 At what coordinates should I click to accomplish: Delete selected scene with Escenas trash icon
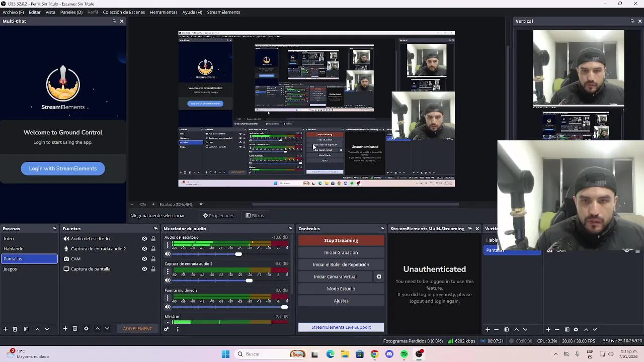(15, 329)
